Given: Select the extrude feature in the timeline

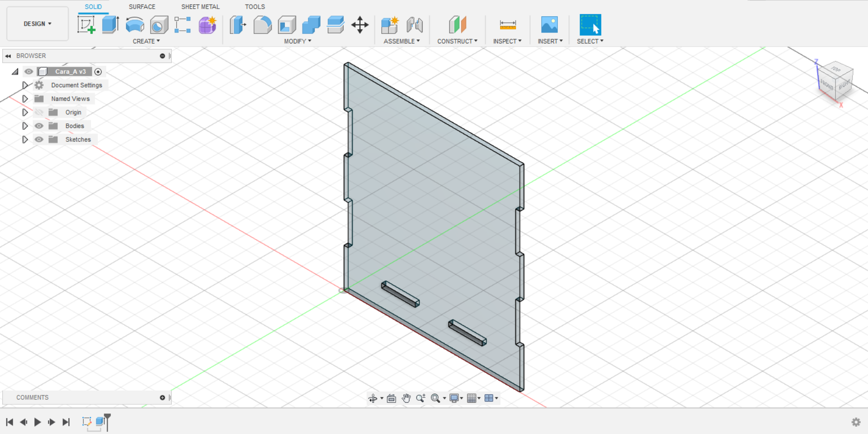Looking at the screenshot, I should coord(100,421).
